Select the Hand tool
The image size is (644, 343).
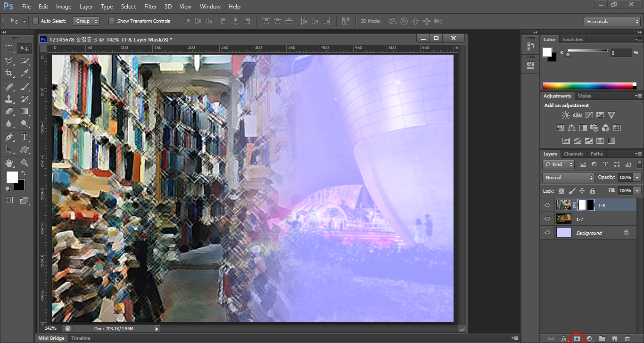coord(9,163)
